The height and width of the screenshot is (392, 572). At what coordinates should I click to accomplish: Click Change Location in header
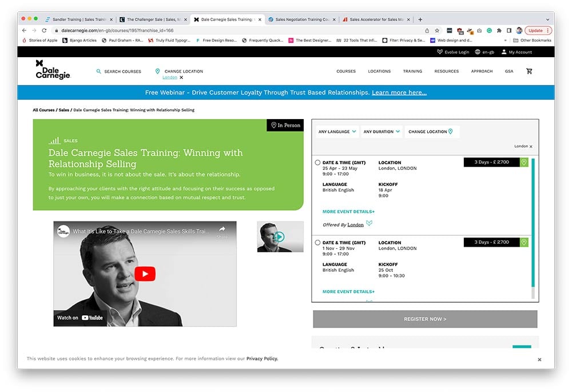click(x=184, y=71)
